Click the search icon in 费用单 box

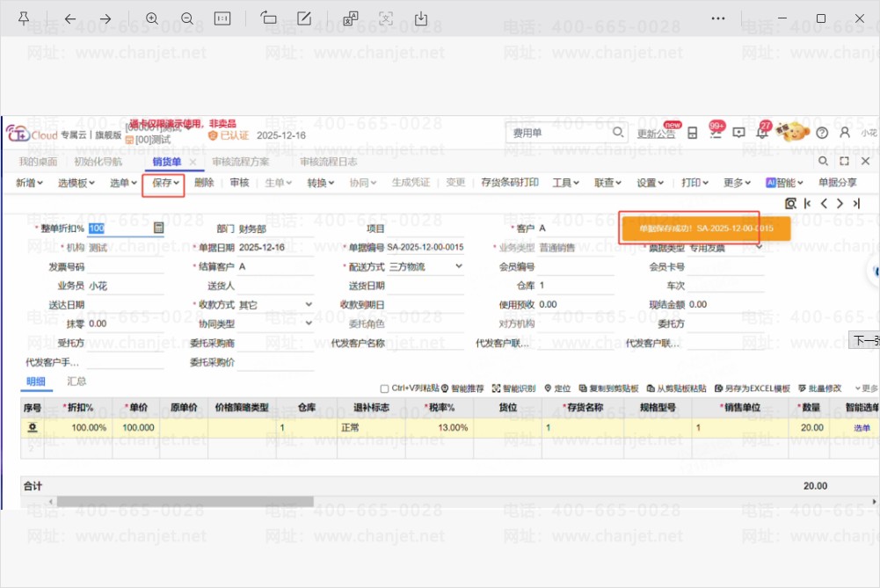618,133
